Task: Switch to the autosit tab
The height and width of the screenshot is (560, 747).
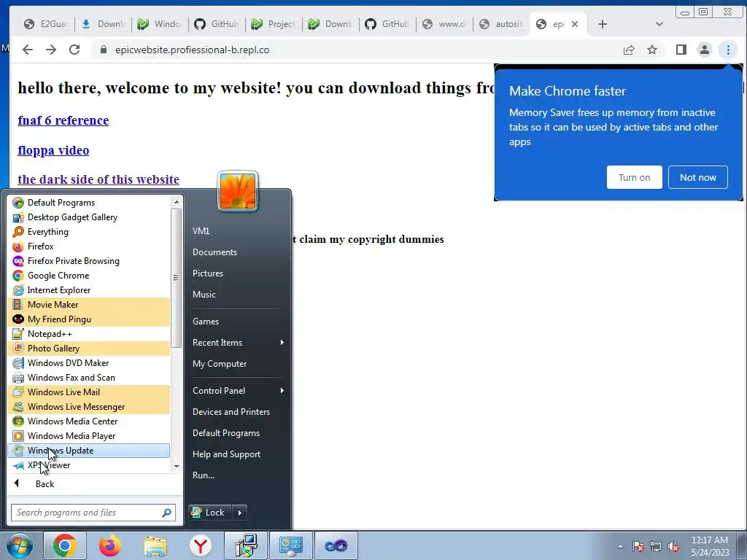Action: pos(502,24)
